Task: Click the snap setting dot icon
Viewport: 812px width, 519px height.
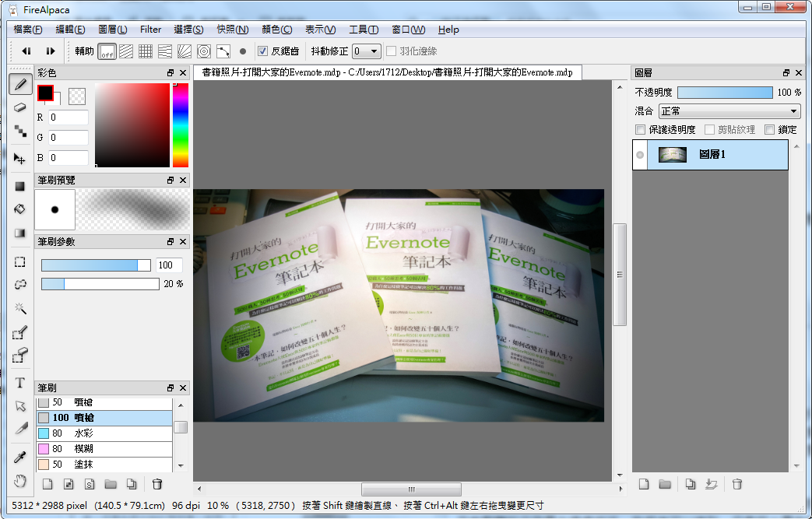Action: [x=243, y=51]
